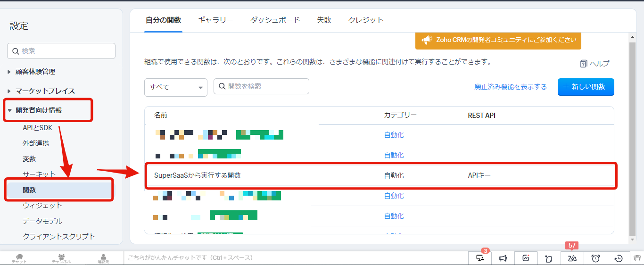Open ウィジェット in the settings sidebar

coord(42,206)
